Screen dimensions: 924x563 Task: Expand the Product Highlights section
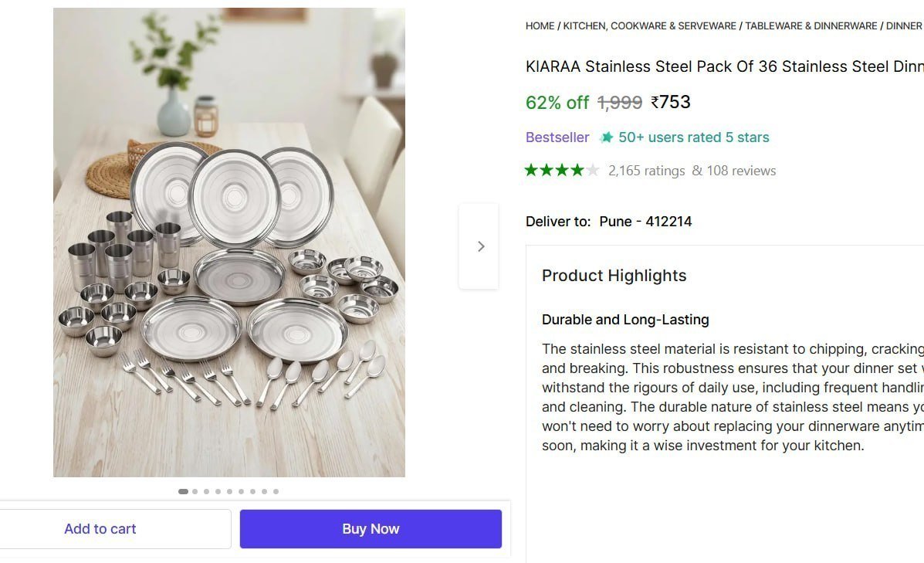point(614,276)
